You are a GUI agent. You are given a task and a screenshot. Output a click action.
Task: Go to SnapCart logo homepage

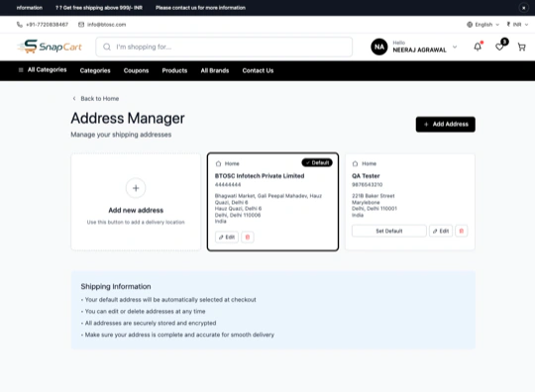point(50,47)
